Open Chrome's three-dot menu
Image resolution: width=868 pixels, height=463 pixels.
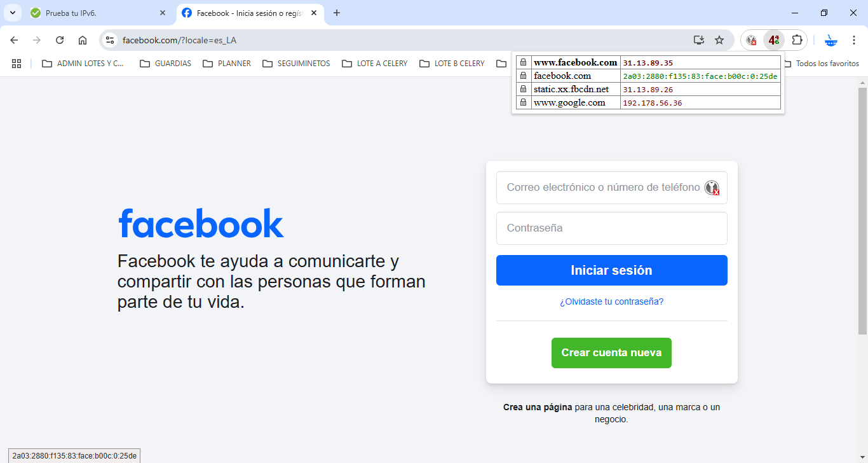pyautogui.click(x=854, y=40)
